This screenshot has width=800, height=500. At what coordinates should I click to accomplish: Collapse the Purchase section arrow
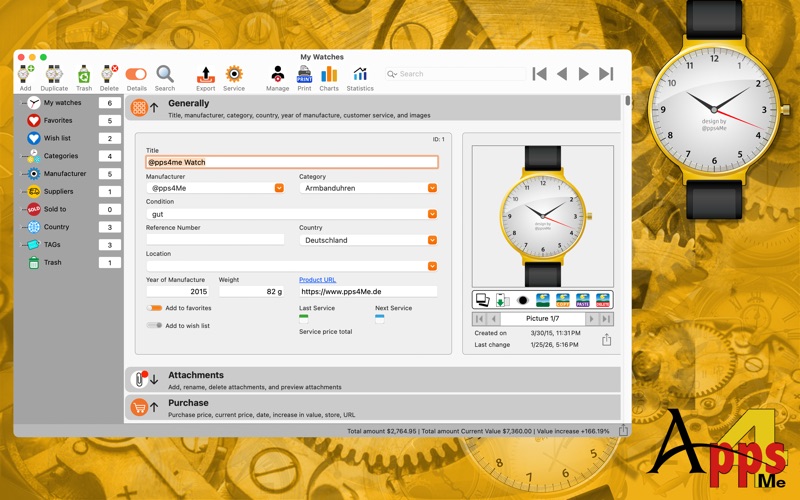[x=154, y=407]
